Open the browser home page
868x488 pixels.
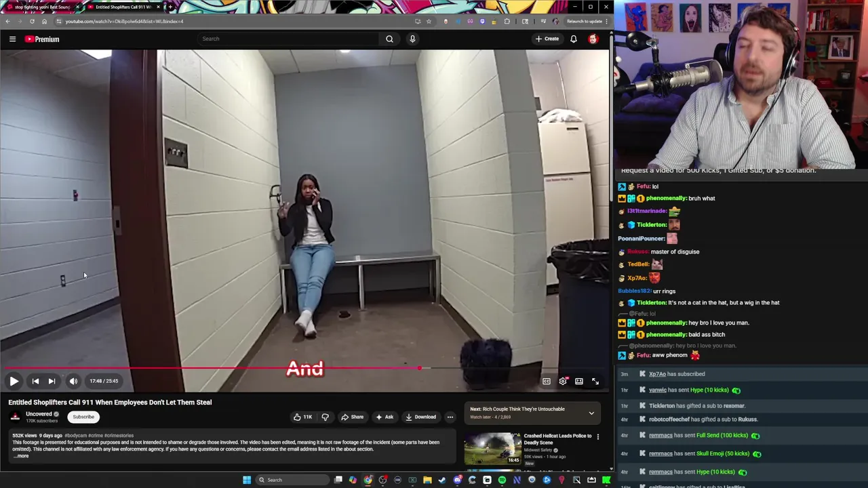[x=44, y=21]
